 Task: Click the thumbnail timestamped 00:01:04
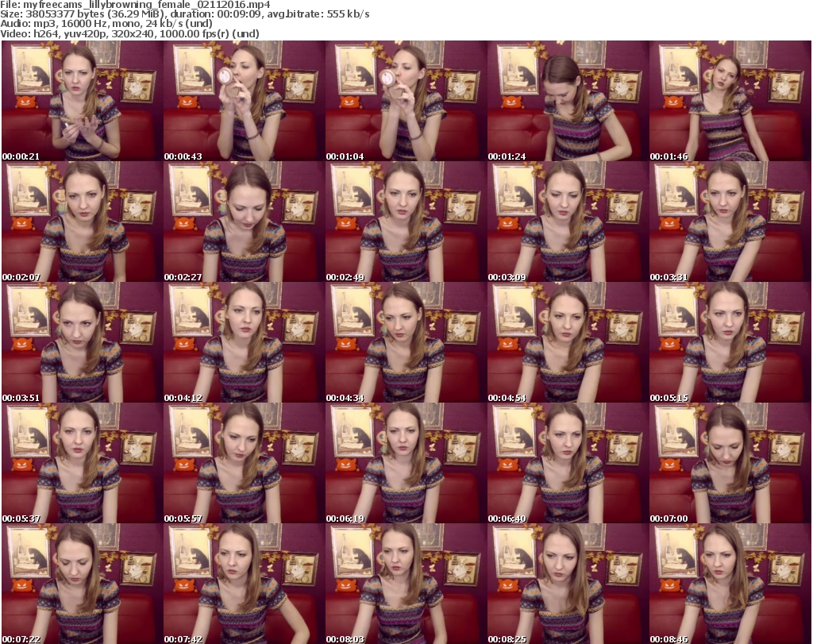click(406, 101)
